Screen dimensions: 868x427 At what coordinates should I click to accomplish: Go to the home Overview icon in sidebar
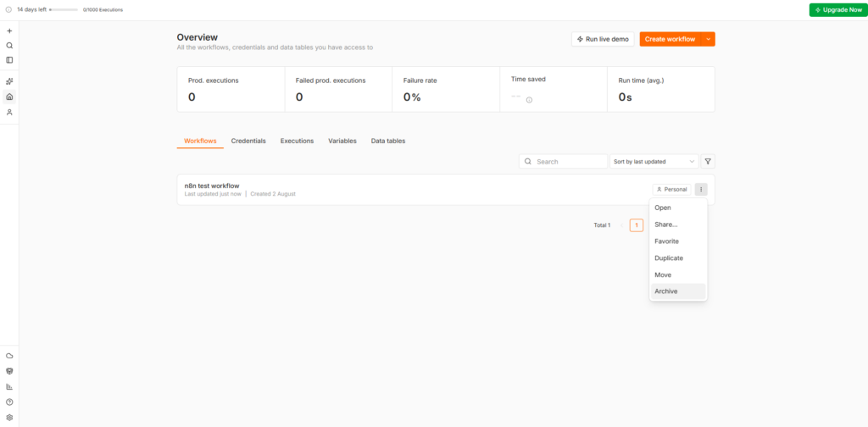coord(9,97)
